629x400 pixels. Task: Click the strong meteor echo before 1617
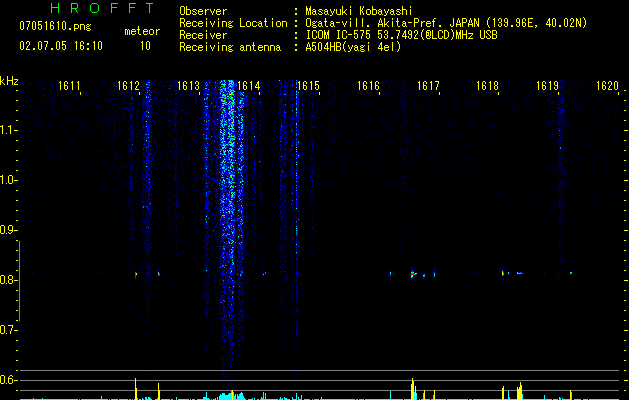click(x=412, y=274)
